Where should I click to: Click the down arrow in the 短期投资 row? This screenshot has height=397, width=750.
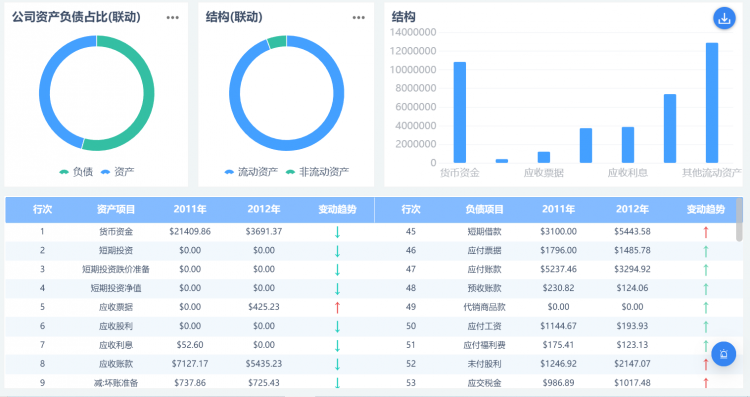[337, 251]
